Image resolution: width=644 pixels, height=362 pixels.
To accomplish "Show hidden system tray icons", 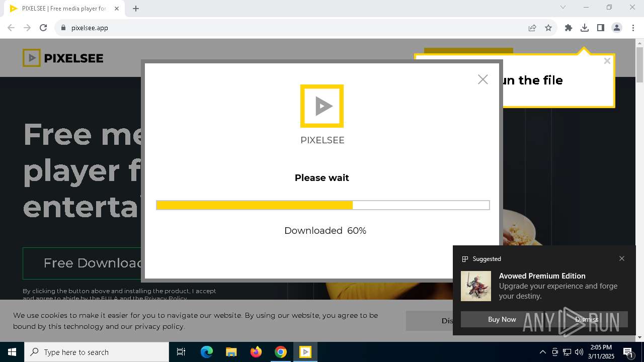I will 543,352.
